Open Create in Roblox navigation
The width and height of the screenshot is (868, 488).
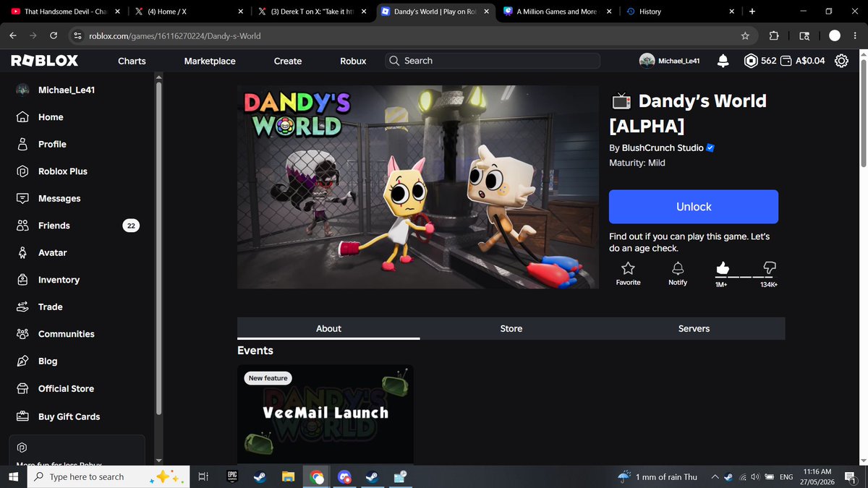click(288, 61)
